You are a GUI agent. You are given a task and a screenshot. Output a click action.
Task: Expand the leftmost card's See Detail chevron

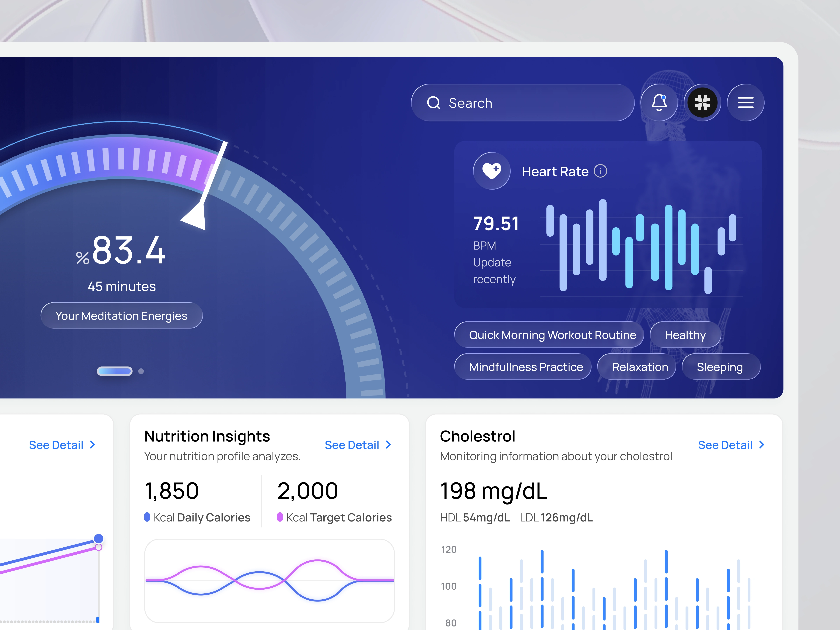pos(92,445)
